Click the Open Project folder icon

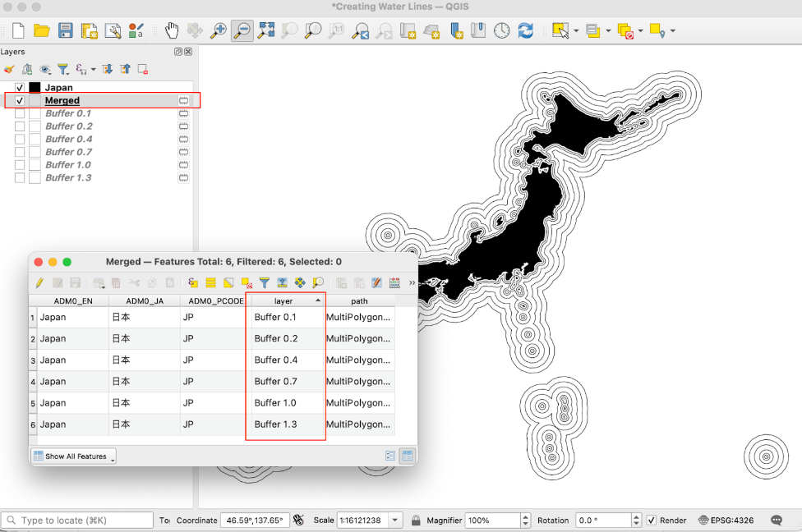point(41,31)
